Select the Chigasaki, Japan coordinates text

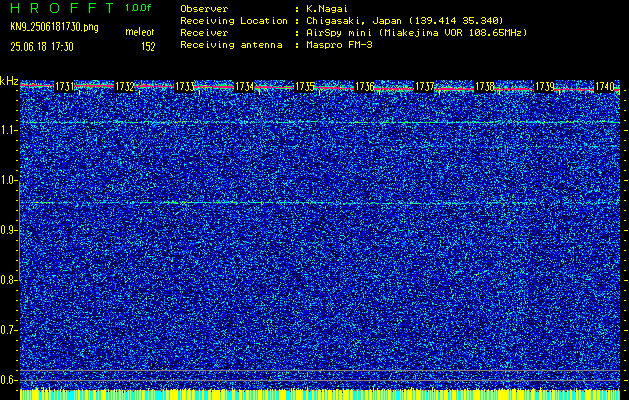tap(405, 21)
